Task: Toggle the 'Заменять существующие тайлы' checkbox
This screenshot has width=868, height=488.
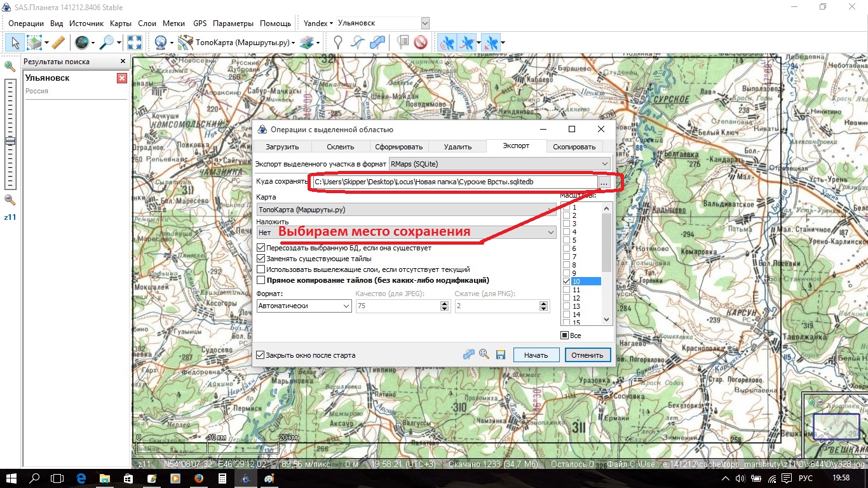Action: (x=261, y=259)
